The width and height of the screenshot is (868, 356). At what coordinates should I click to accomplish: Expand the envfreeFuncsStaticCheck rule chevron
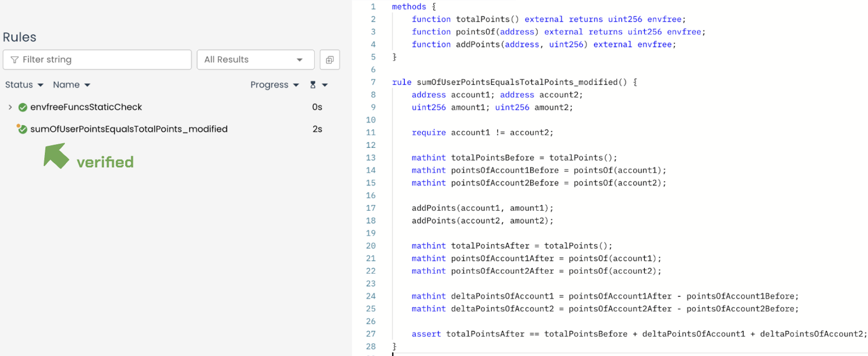coord(10,107)
